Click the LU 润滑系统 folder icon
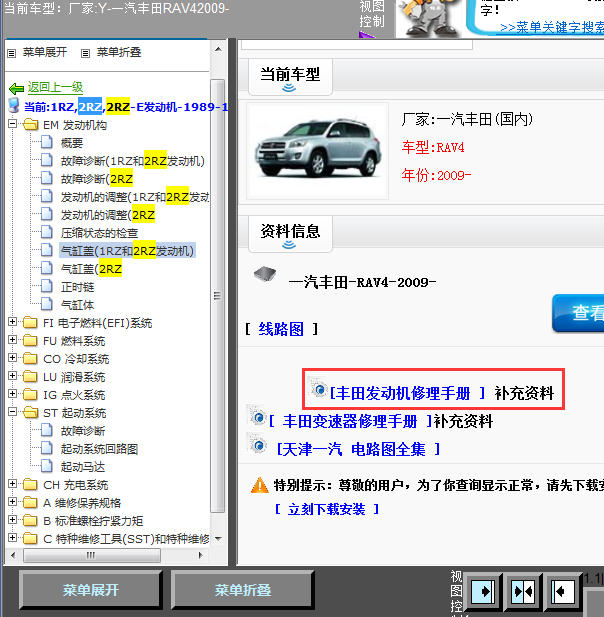This screenshot has height=617, width=604. [x=30, y=377]
